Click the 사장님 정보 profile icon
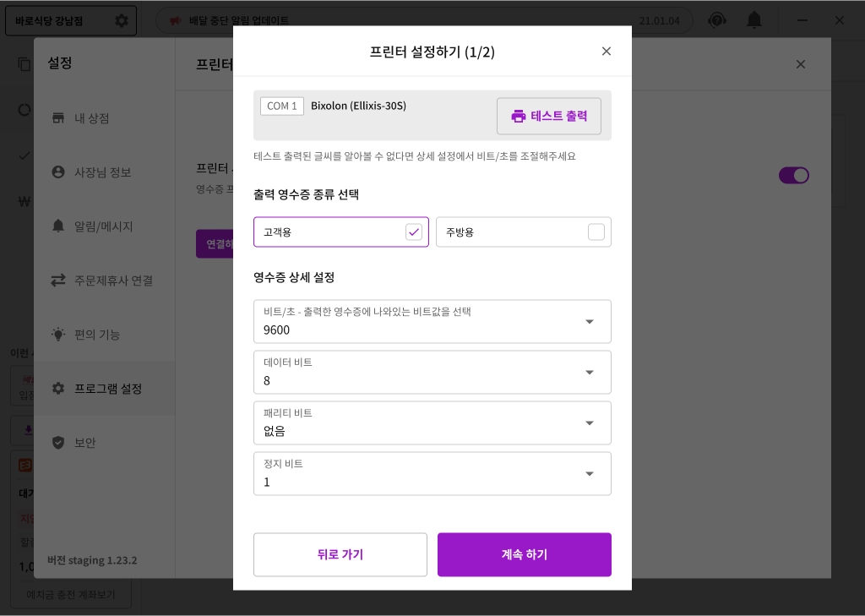This screenshot has width=865, height=616. pyautogui.click(x=58, y=172)
